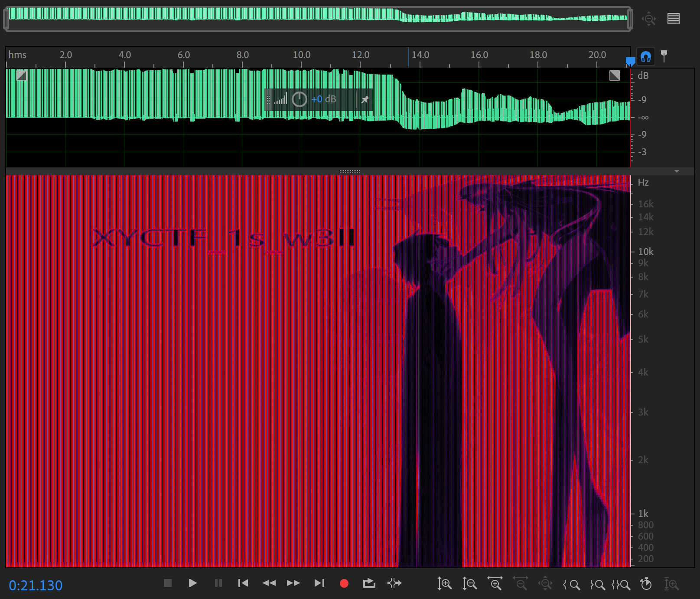Click the 20.0 mark on the time ruler

(597, 55)
